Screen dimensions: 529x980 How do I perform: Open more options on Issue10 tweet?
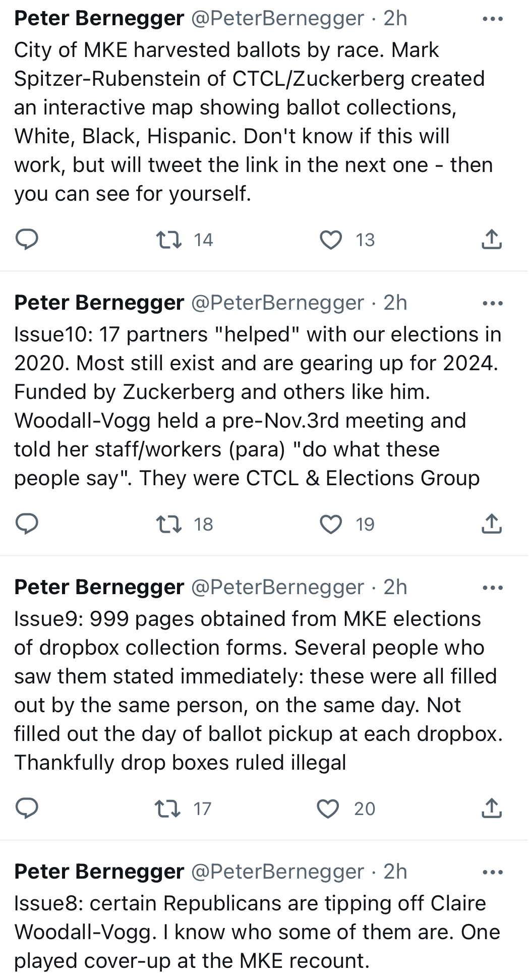[x=492, y=304]
